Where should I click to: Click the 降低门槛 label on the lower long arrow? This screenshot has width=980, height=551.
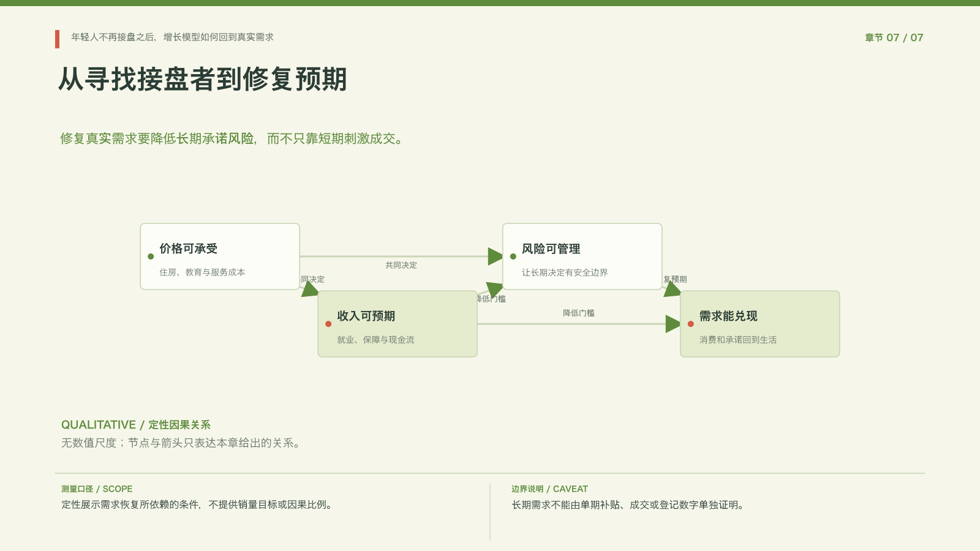click(x=579, y=313)
